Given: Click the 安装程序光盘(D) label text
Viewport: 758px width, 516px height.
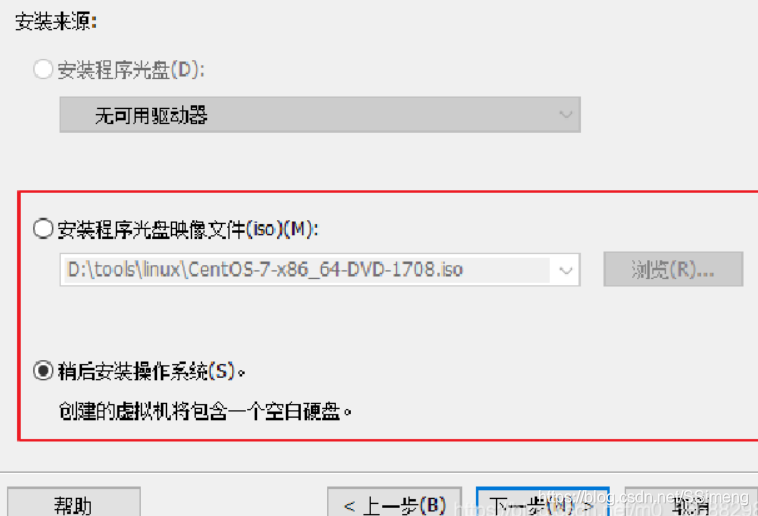Looking at the screenshot, I should click(x=131, y=70).
